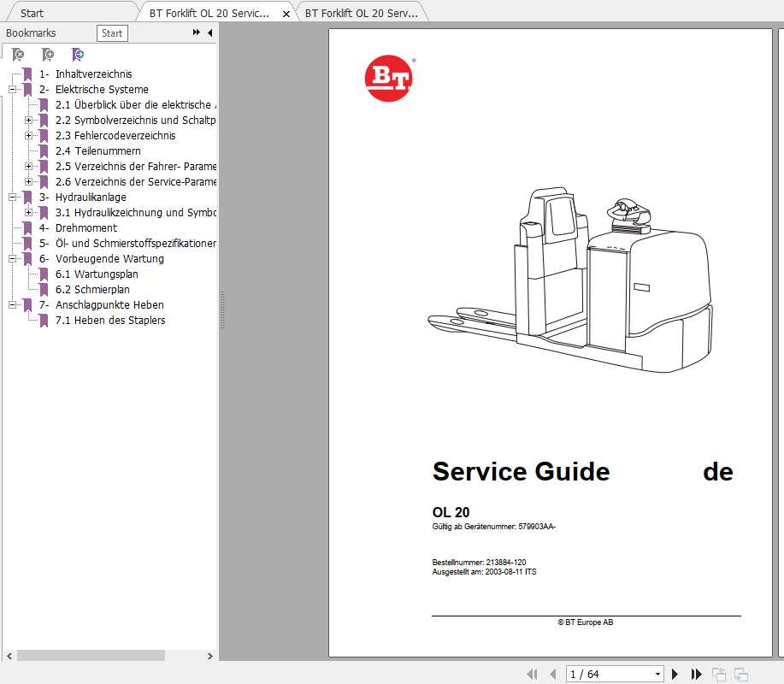Image resolution: width=784 pixels, height=684 pixels.
Task: Click inside the page number field
Action: point(598,674)
